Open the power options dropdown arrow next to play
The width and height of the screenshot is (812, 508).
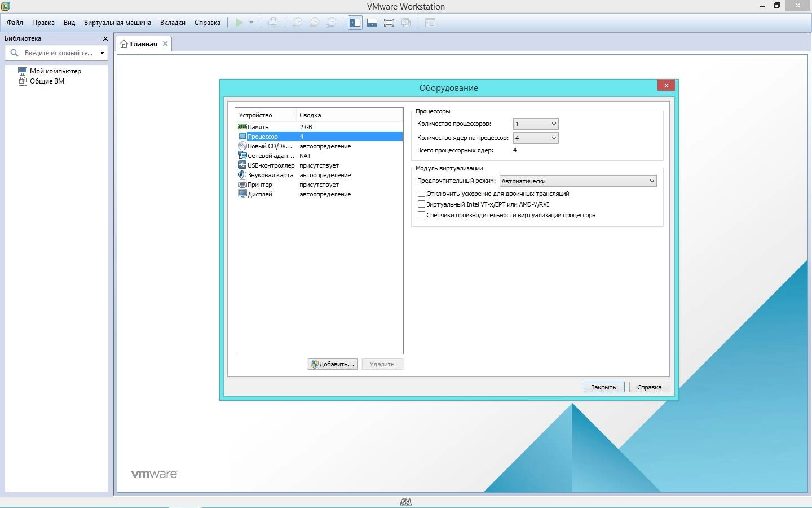tap(251, 23)
